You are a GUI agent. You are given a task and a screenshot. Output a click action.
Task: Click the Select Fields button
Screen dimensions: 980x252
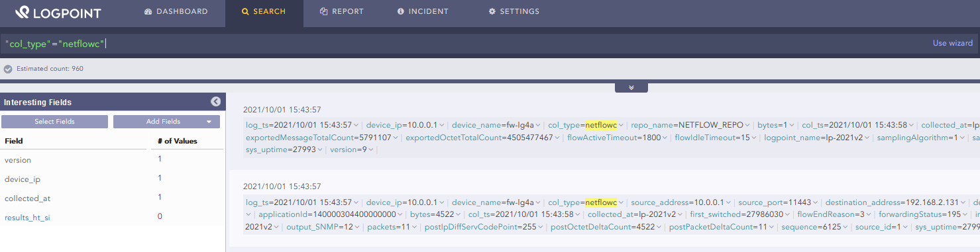coord(54,122)
